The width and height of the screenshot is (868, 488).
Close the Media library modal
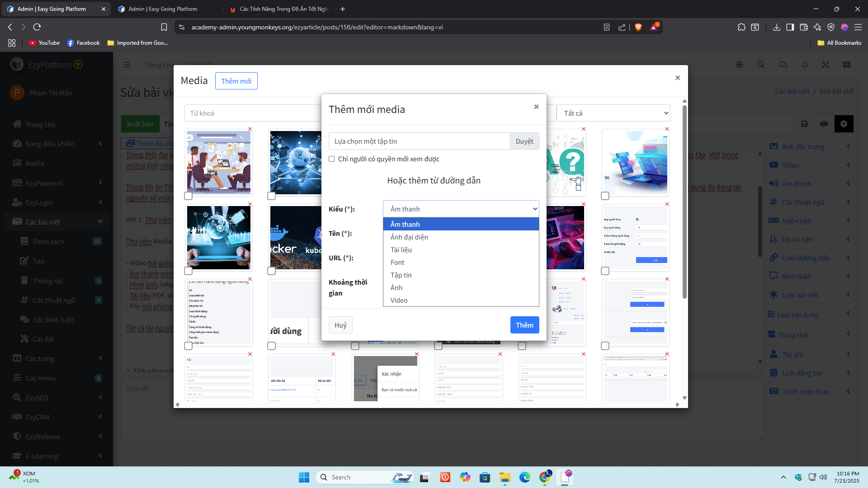tap(677, 78)
